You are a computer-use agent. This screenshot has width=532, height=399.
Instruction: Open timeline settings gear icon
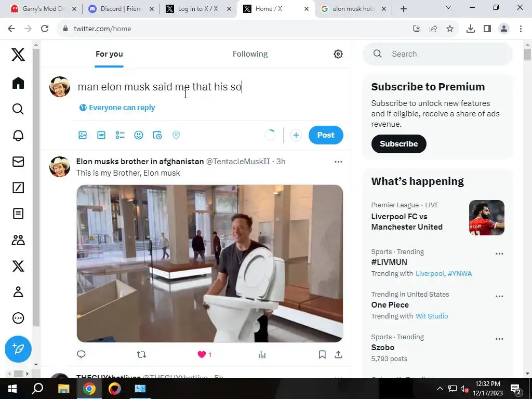click(338, 54)
